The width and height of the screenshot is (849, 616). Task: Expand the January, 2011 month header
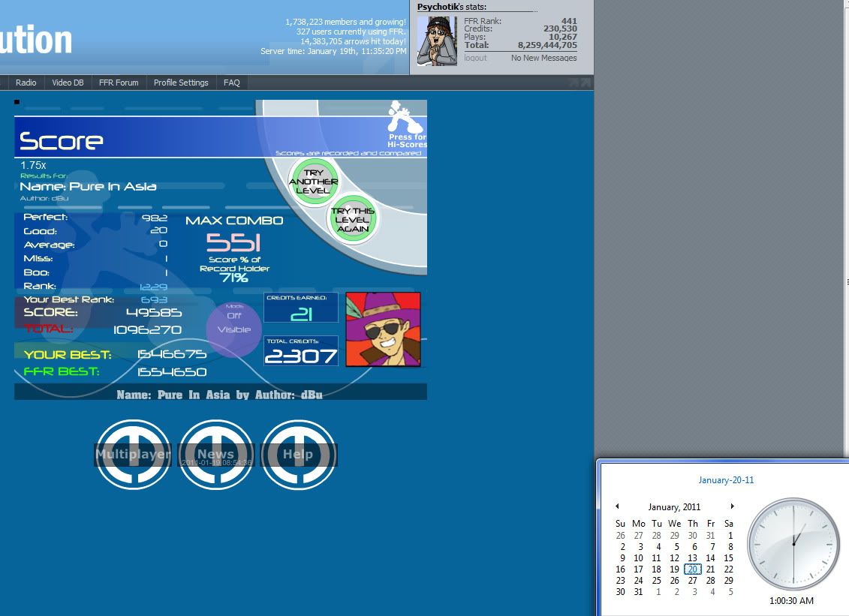674,507
